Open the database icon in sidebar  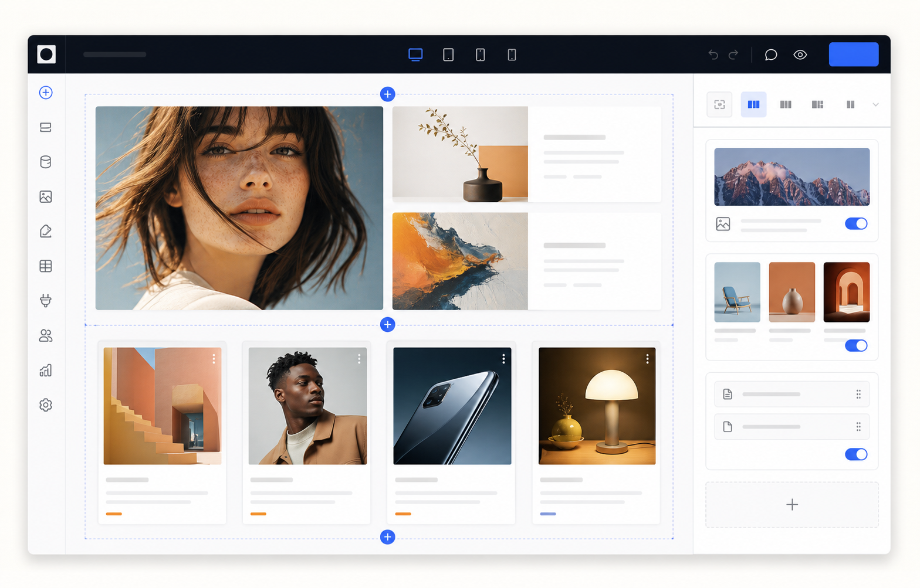[x=46, y=162]
